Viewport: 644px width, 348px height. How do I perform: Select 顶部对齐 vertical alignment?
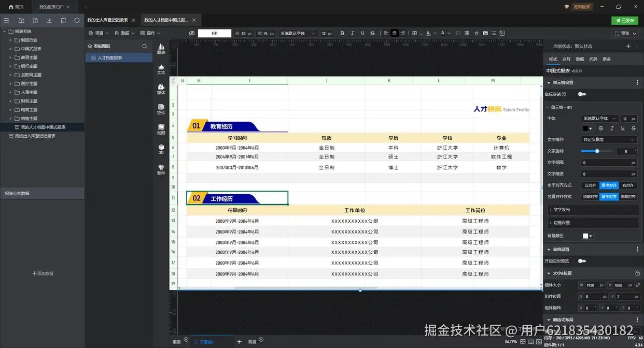[590, 197]
